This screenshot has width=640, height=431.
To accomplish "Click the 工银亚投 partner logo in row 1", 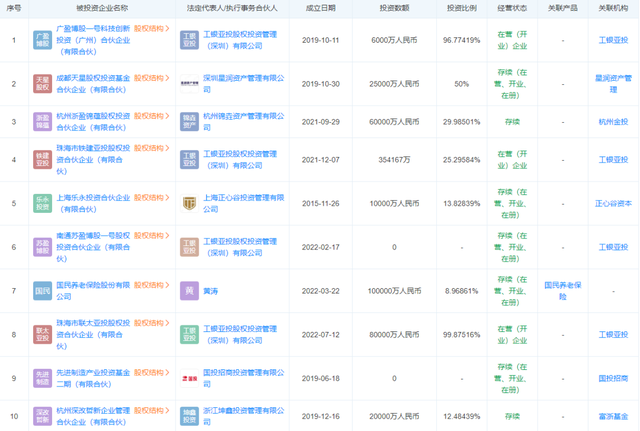I will (x=189, y=40).
